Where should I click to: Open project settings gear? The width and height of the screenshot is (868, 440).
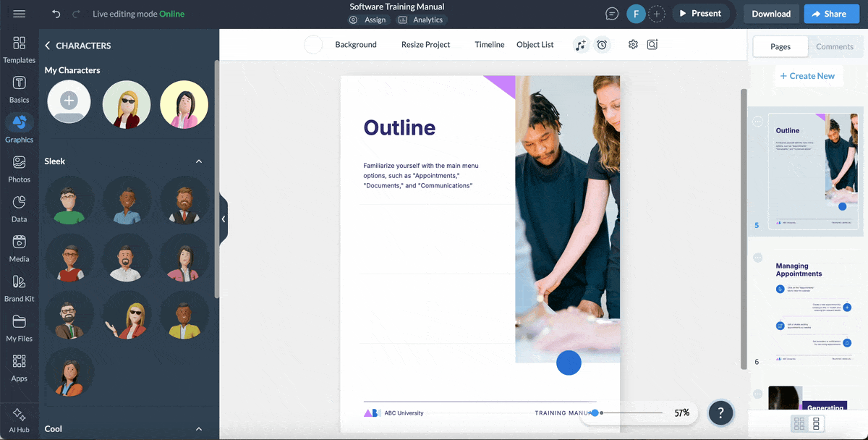633,44
